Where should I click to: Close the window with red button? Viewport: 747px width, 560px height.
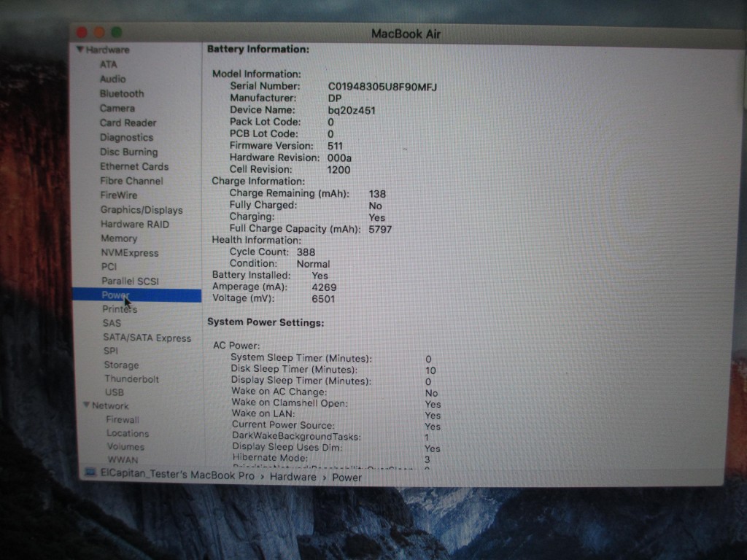point(82,32)
